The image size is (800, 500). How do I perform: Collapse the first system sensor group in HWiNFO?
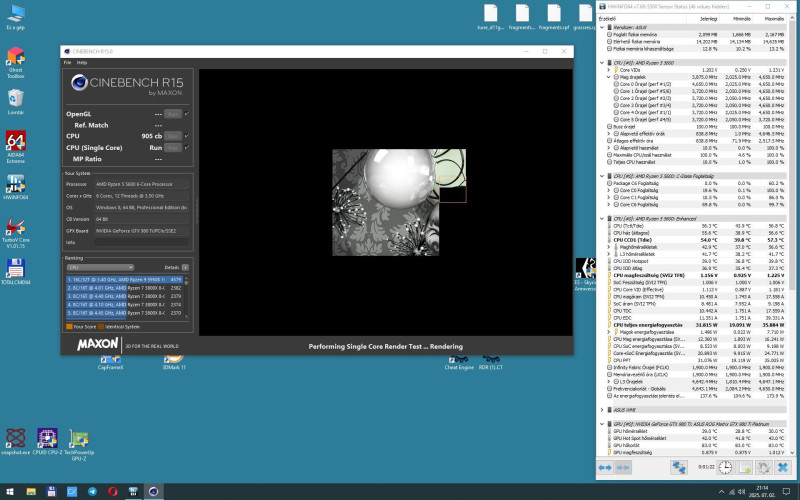602,27
